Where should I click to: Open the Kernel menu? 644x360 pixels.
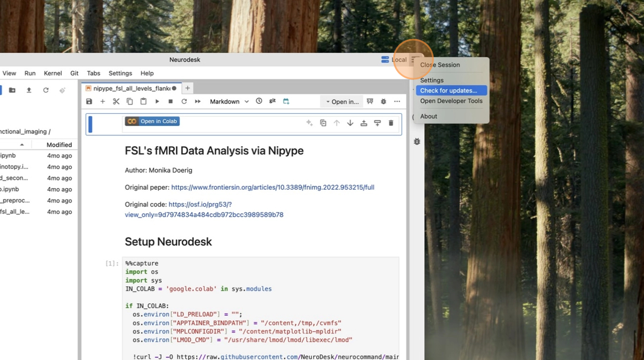(53, 73)
